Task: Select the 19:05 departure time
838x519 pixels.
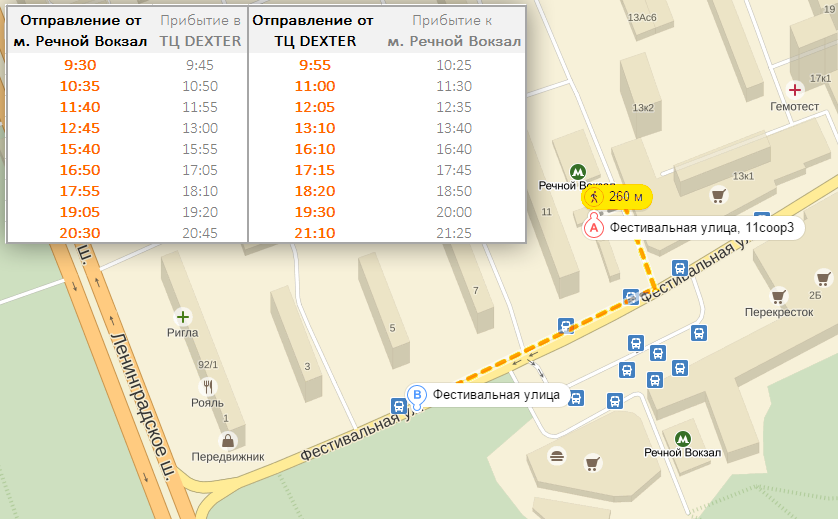Action: tap(80, 212)
